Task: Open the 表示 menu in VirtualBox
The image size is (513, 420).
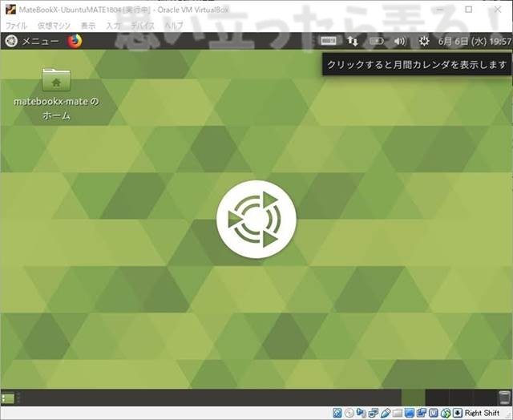Action: (x=88, y=26)
